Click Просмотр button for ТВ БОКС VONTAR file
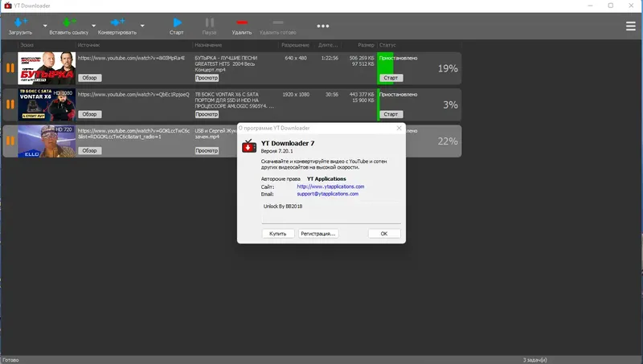643x364 pixels. (207, 114)
